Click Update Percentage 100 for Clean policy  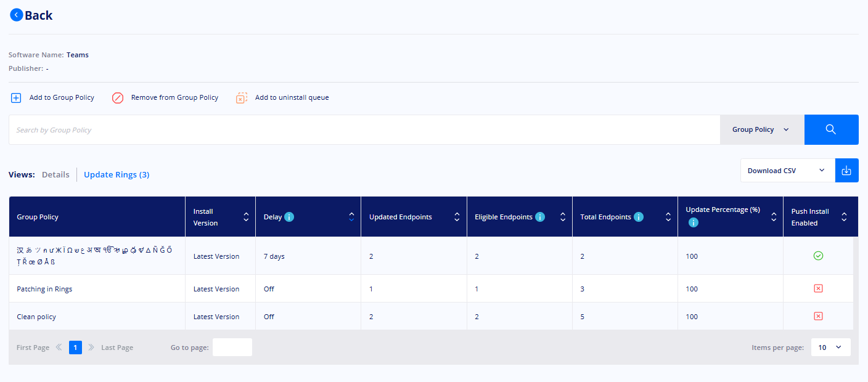pyautogui.click(x=692, y=317)
